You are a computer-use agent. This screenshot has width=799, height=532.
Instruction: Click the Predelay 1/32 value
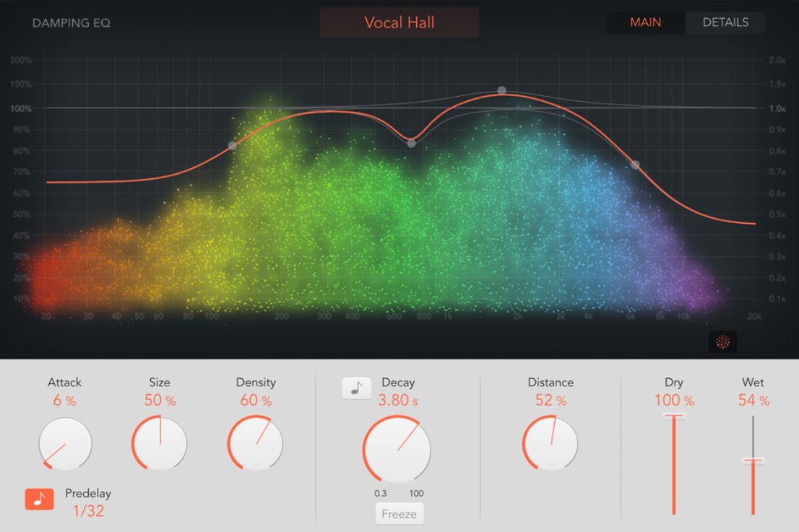tap(88, 511)
